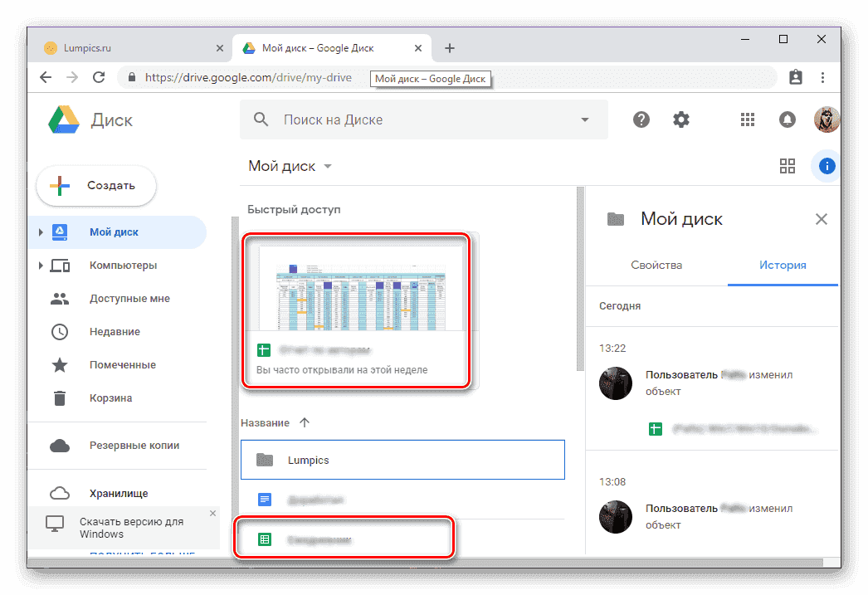This screenshot has width=868, height=595.
Task: Switch to grid view layout
Action: [787, 166]
